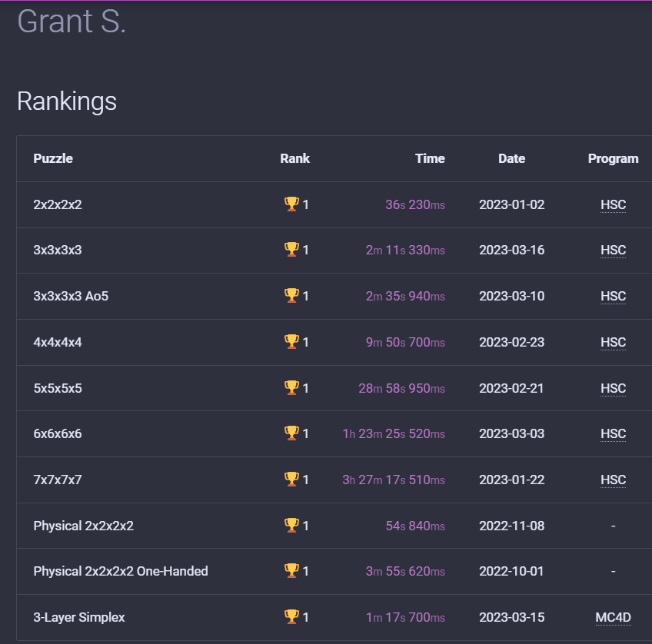Viewport: 652px width, 644px height.
Task: Open the 36s 230ms solve time
Action: pos(415,205)
